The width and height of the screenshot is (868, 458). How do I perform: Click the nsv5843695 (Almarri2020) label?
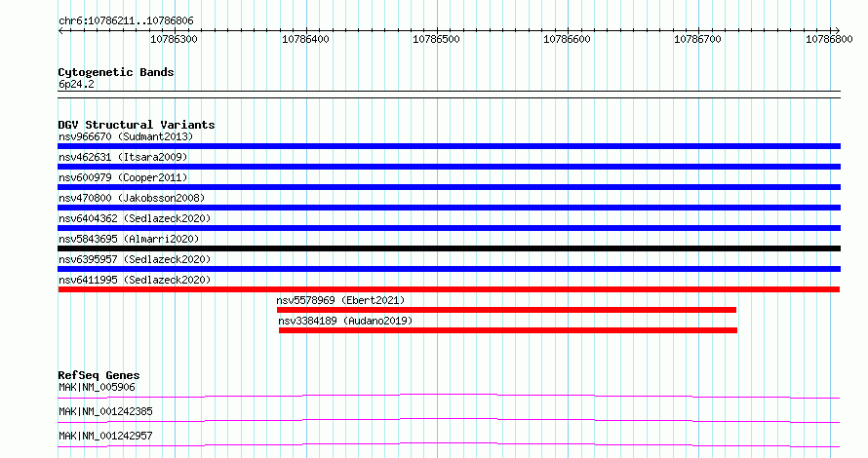[129, 239]
